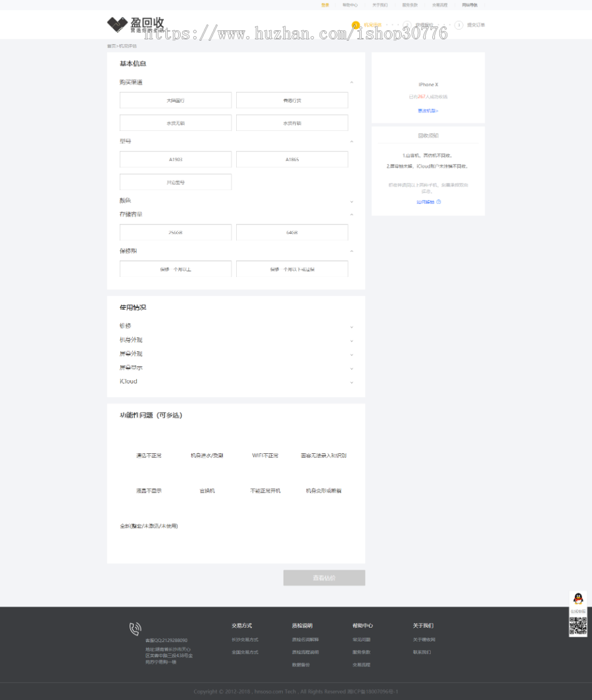This screenshot has height=700, width=592.
Task: Check the 通话不正常 functional issue
Action: pyautogui.click(x=149, y=456)
